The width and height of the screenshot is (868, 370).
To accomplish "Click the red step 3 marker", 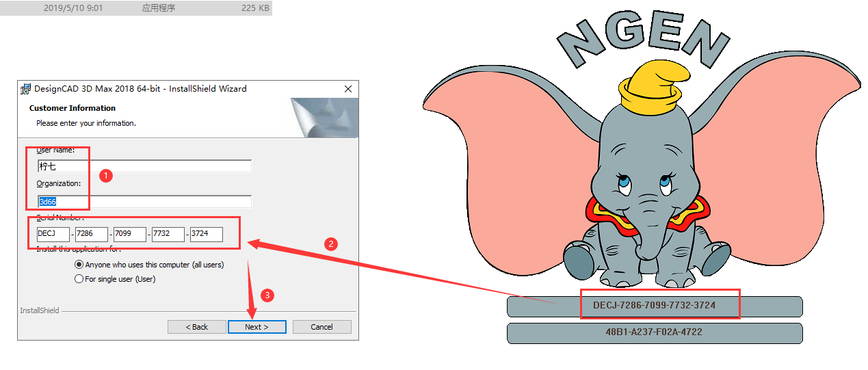I will tap(268, 295).
